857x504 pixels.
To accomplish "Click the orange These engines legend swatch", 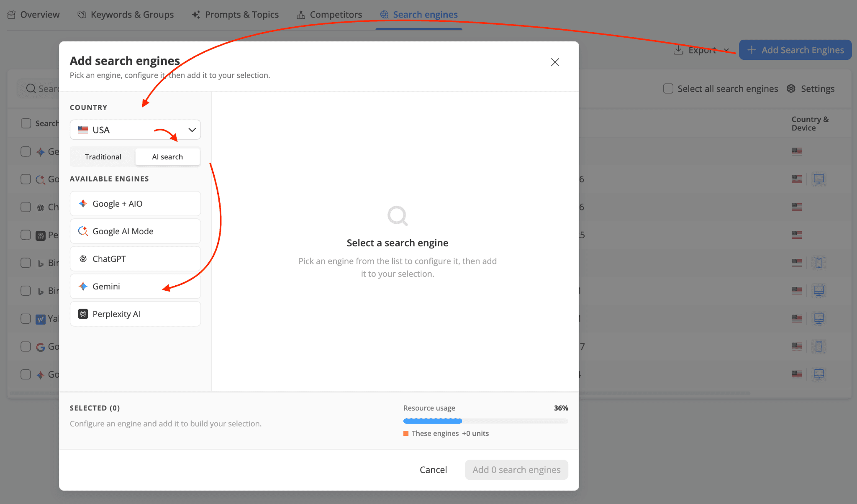I will (x=406, y=433).
